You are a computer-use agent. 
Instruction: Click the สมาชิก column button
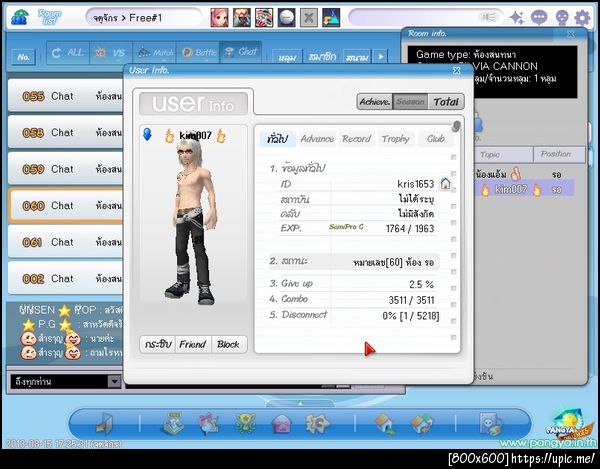322,57
